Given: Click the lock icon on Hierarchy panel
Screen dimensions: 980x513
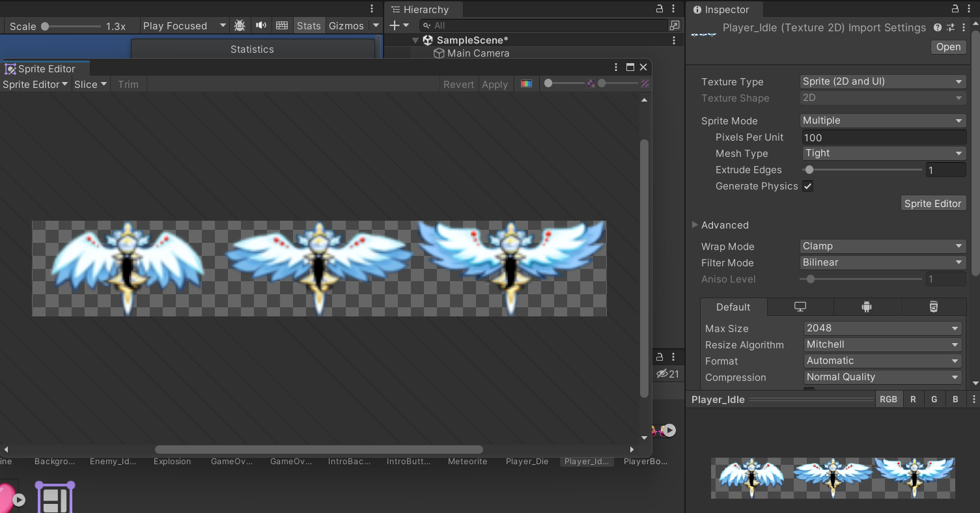Looking at the screenshot, I should point(660,9).
